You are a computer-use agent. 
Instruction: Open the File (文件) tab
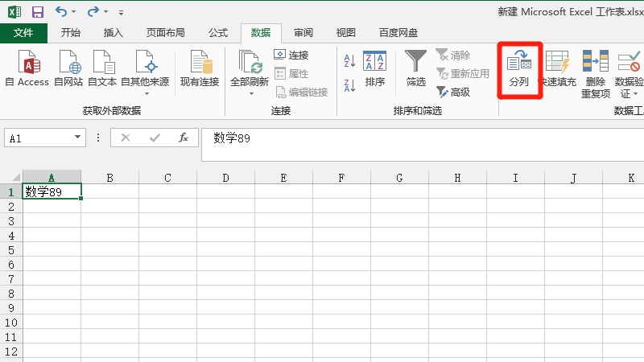pyautogui.click(x=23, y=33)
